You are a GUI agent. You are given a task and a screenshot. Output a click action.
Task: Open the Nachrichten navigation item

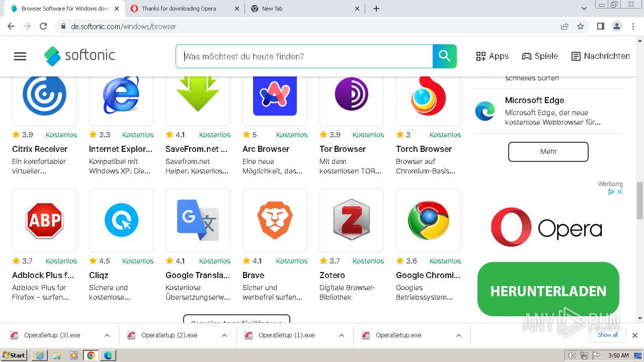point(601,56)
